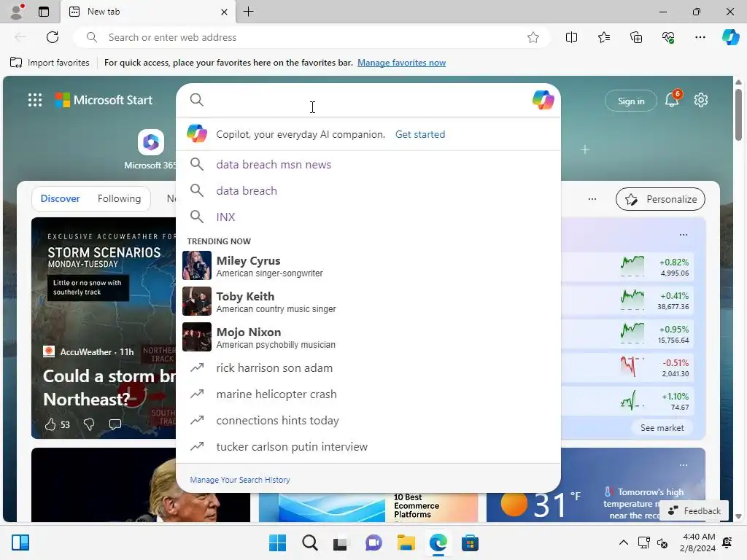Screen dimensions: 747x560
Task: Refresh the current page
Action: click(53, 37)
